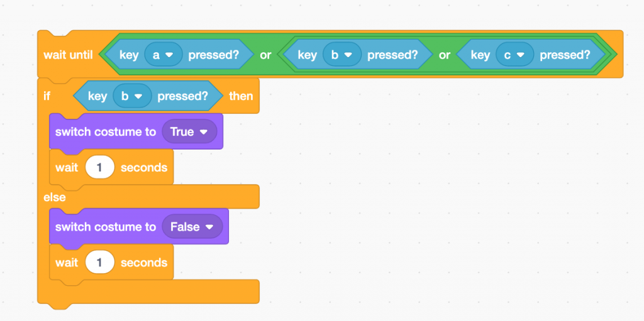Select the "if" label of the if-else block

click(x=47, y=96)
